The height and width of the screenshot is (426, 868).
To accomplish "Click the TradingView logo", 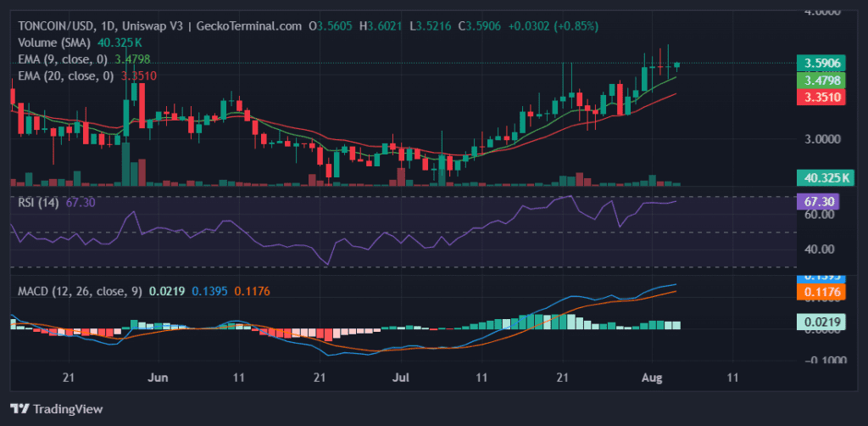I will point(57,409).
